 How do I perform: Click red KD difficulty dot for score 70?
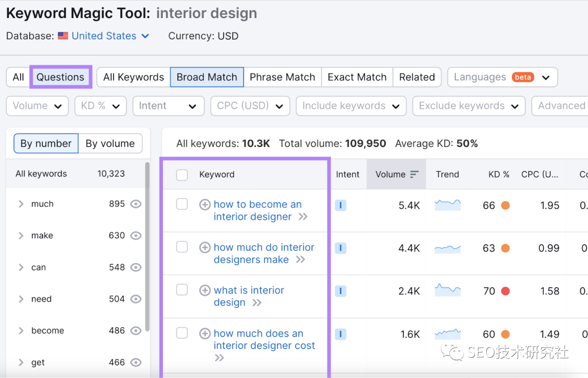click(x=505, y=291)
